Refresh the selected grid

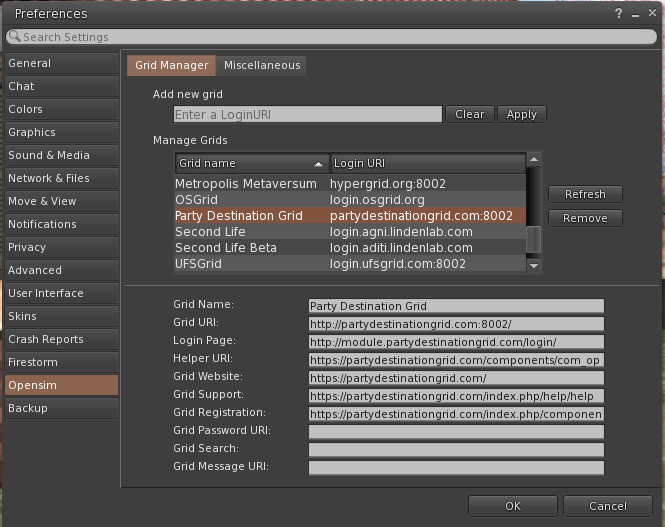585,194
